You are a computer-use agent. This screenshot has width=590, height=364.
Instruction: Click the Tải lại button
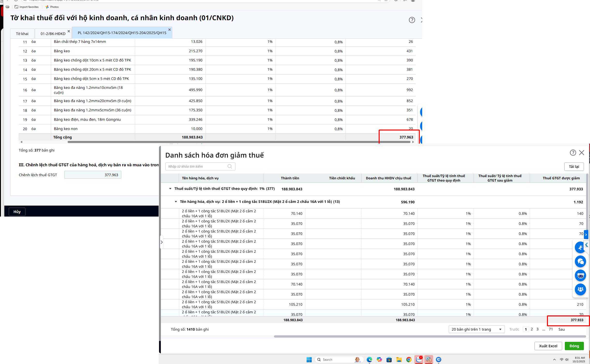[x=574, y=167]
